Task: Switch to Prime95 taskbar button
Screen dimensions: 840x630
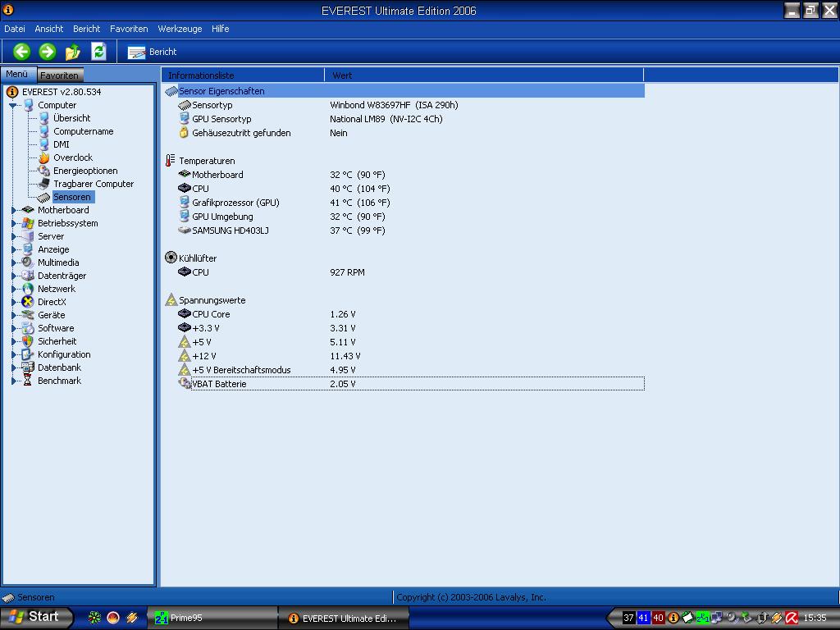Action: click(x=212, y=618)
